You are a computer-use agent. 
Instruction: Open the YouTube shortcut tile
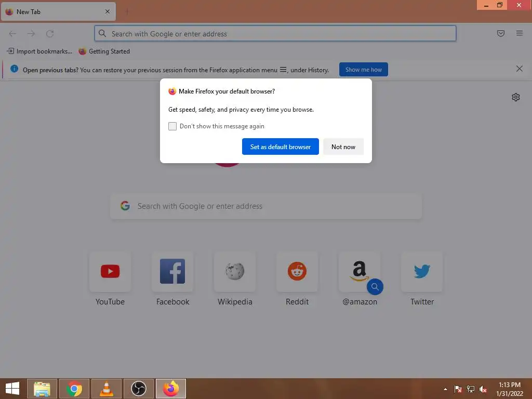pos(110,271)
